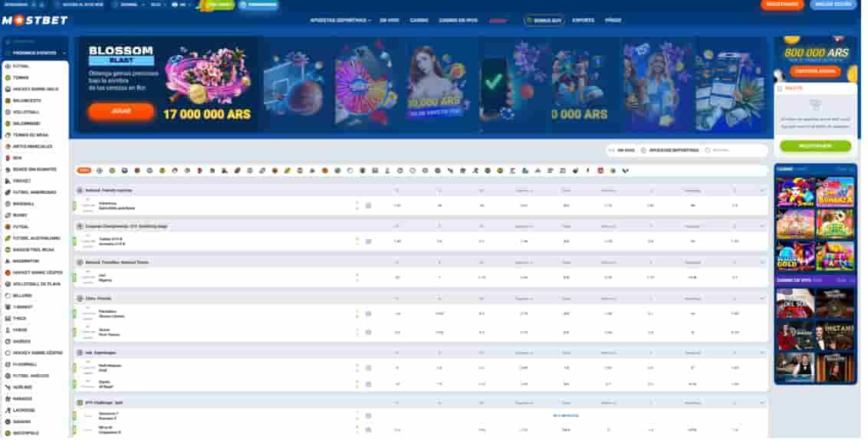This screenshot has width=868, height=440.
Task: Click green Registrarse button in bet slip
Action: click(815, 146)
